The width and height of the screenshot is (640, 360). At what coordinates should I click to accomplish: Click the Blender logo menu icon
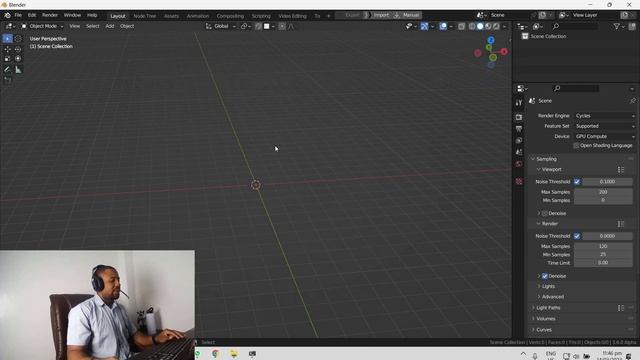coord(7,16)
